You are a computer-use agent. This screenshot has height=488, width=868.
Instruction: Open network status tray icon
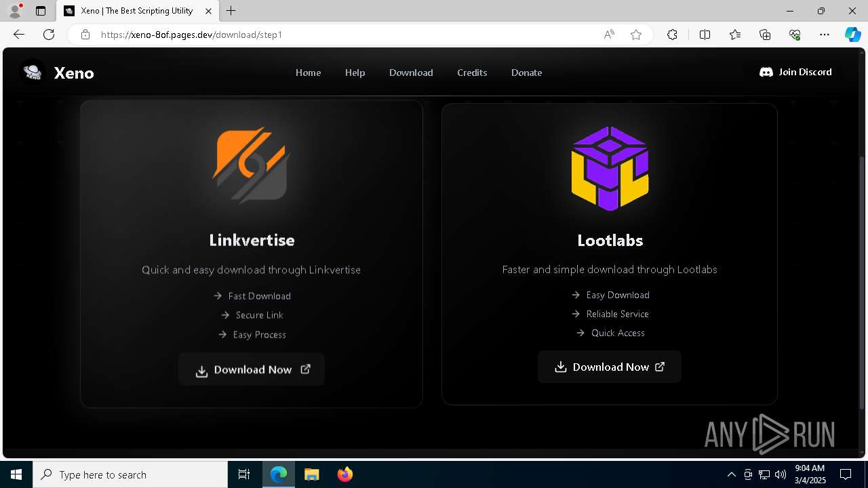(x=764, y=474)
